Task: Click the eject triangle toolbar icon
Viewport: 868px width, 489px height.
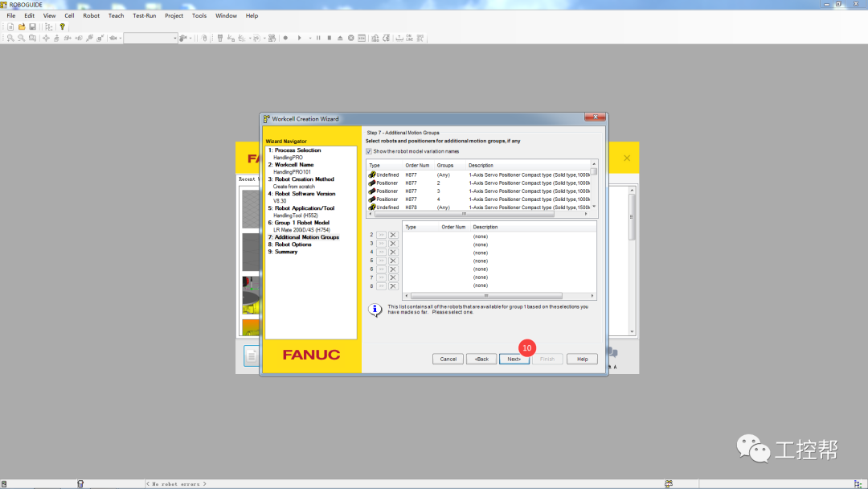Action: pyautogui.click(x=340, y=39)
